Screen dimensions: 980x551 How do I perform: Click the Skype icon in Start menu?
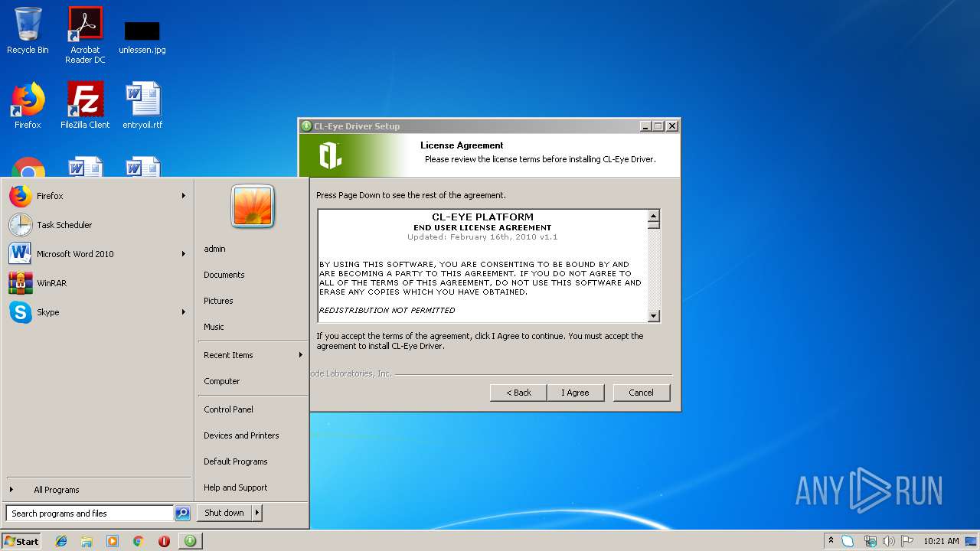[x=21, y=312]
